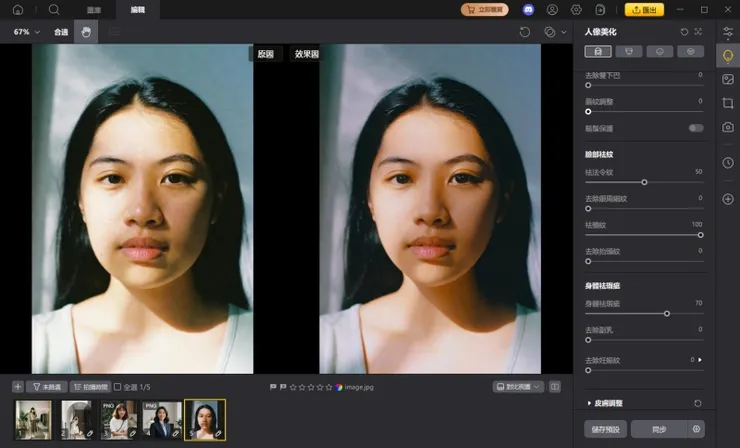Click the 原圖 original label
Screen dimensions: 740x448
266,54
